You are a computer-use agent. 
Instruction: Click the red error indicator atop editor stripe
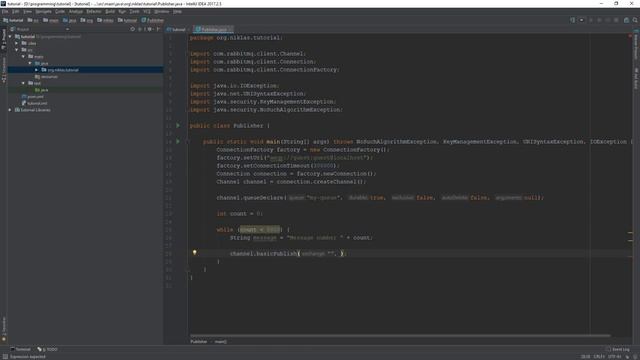click(630, 36)
